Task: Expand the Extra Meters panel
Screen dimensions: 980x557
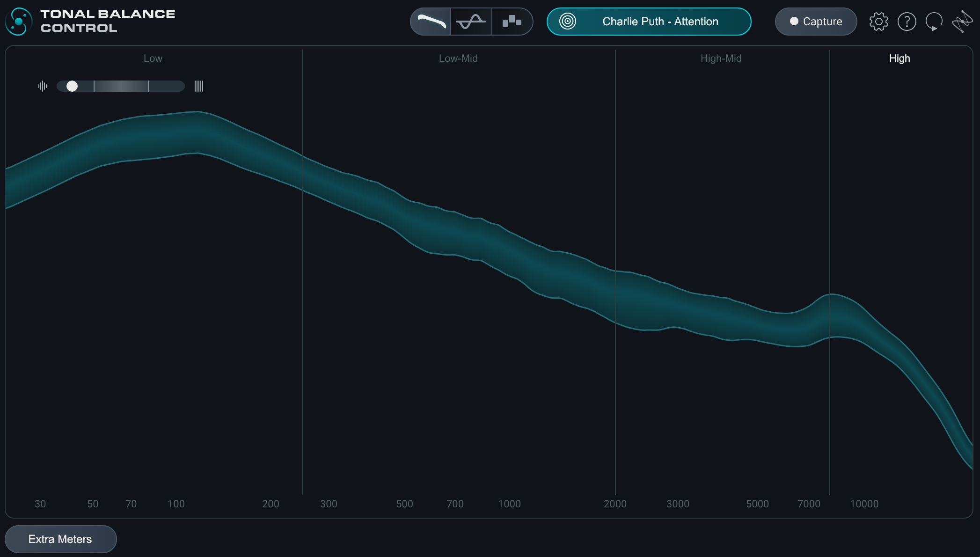Action: tap(60, 539)
